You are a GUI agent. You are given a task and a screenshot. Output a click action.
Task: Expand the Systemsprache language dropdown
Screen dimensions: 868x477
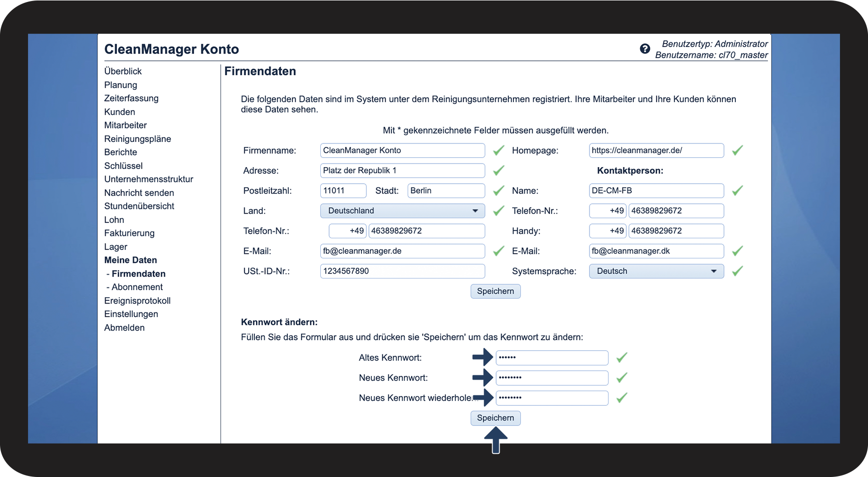656,271
